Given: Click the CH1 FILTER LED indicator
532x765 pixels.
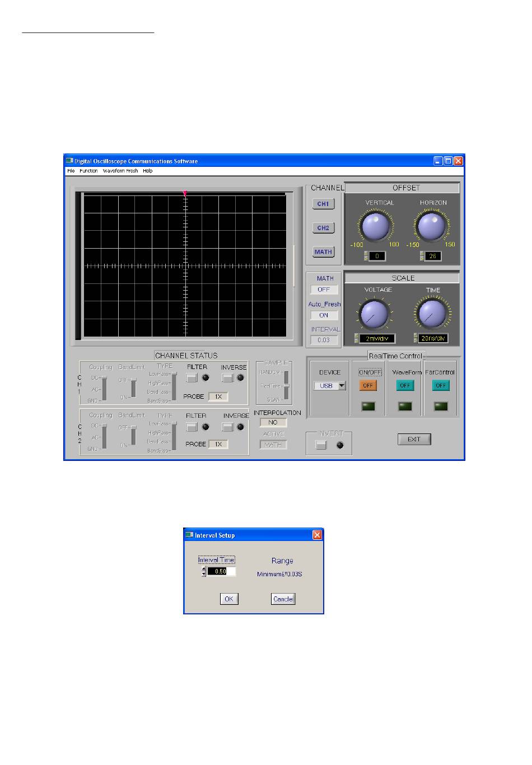Looking at the screenshot, I should [206, 378].
